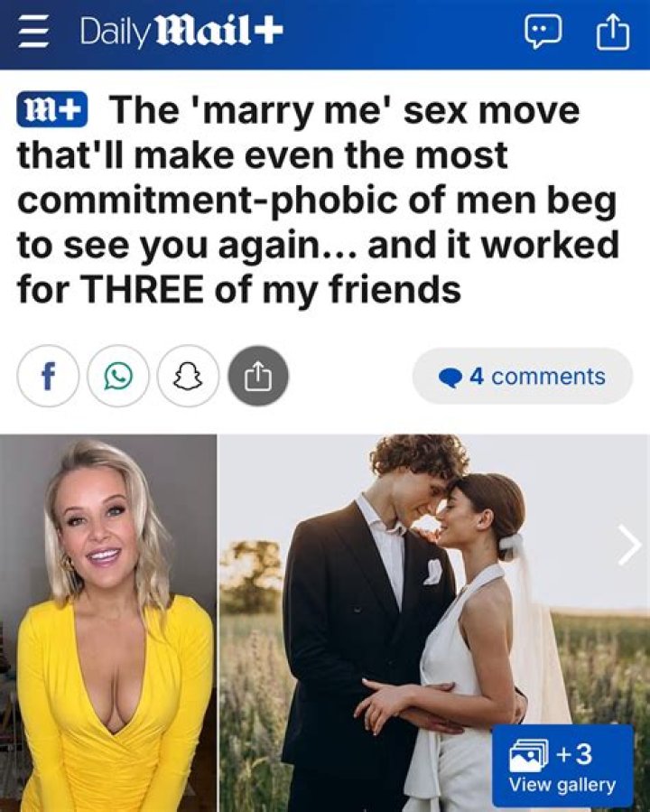Click the gallery images icon
Viewport: 650px width, 812px height.
(529, 753)
